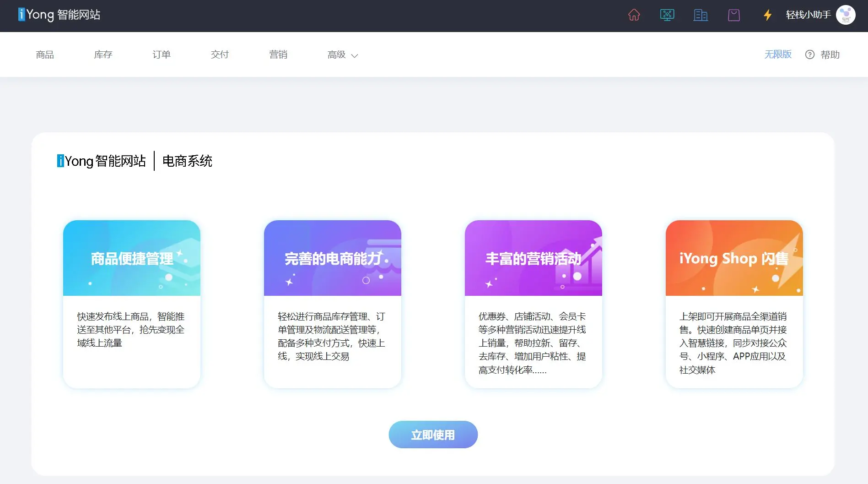Image resolution: width=868 pixels, height=484 pixels.
Task: Click the iYong 智能网站 logo in card heading
Action: coord(101,161)
